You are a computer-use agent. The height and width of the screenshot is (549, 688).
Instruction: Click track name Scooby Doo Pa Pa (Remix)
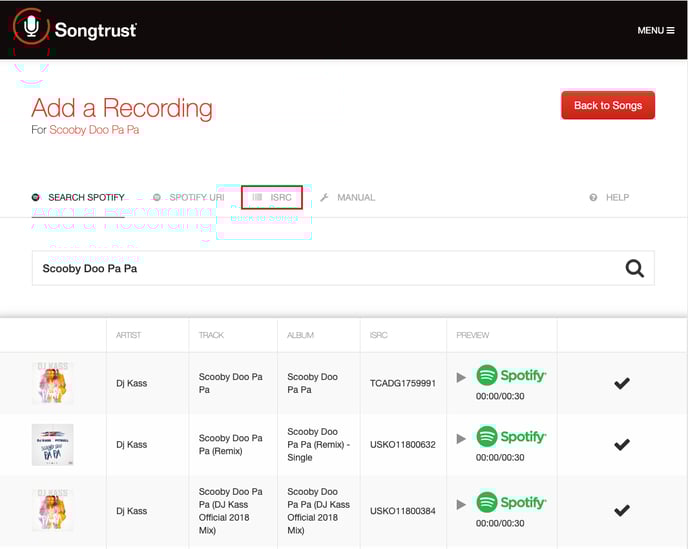coord(230,445)
